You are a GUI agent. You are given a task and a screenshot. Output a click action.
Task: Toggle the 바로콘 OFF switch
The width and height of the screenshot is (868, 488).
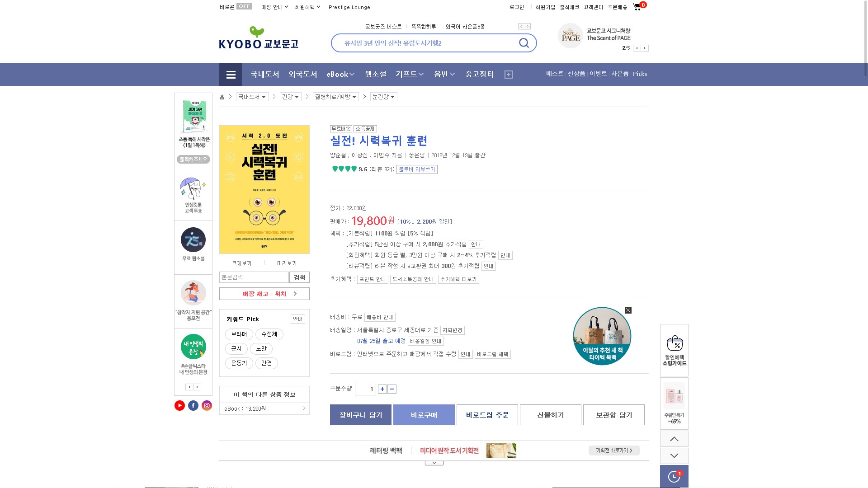point(244,7)
